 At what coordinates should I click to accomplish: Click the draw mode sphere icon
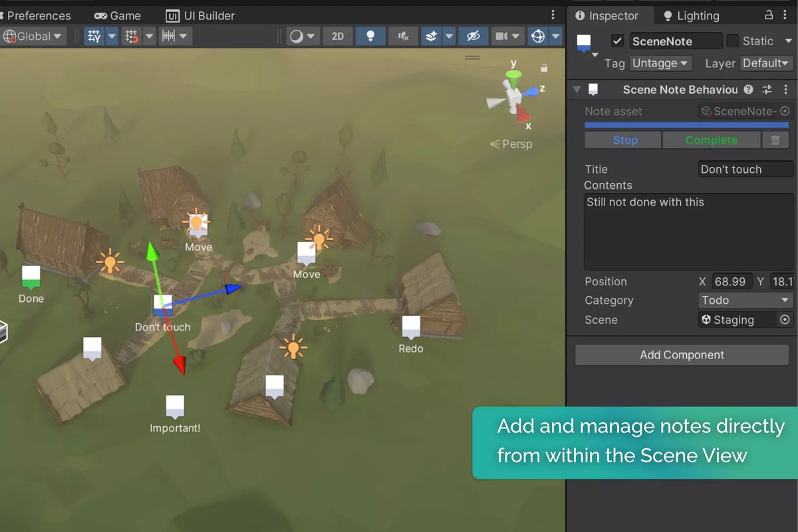297,36
